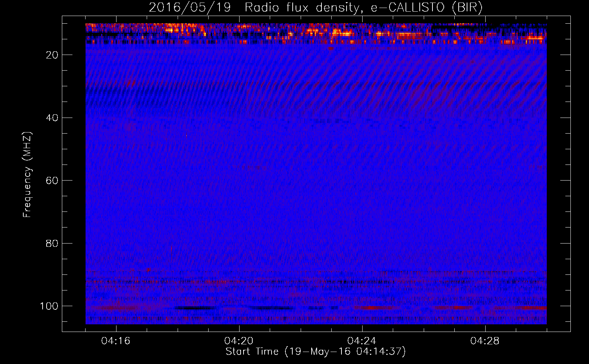Viewport: 589px width, 364px height.
Task: Click the 40 MHz frequency tick label
Action: tap(52, 118)
